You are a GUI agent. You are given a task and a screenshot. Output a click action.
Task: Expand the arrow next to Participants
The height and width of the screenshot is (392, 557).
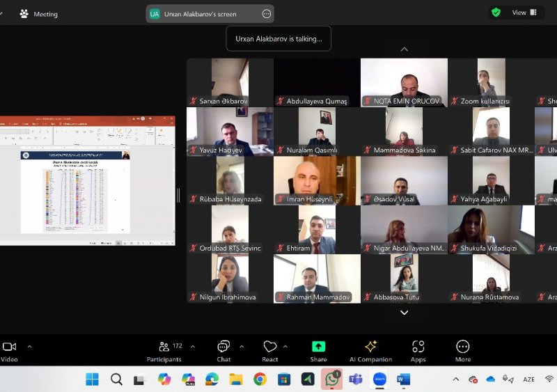pos(193,346)
